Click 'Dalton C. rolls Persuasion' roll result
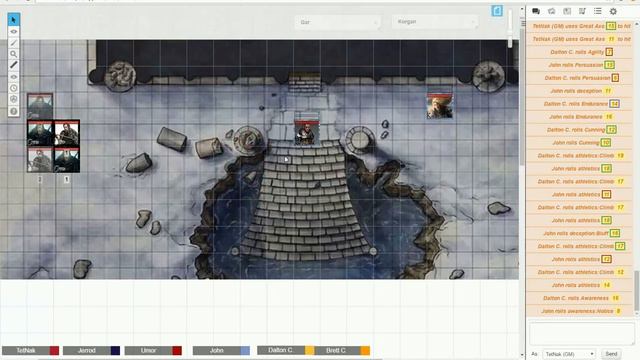 (x=615, y=78)
